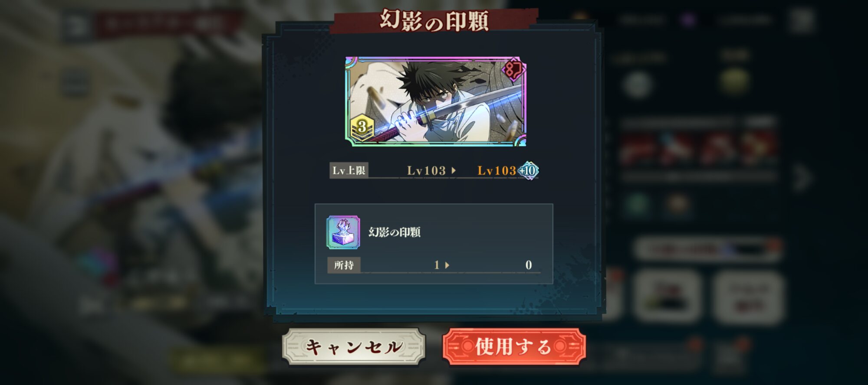This screenshot has width=868, height=385.
Task: Click the new orange Lv103 value
Action: click(x=496, y=170)
